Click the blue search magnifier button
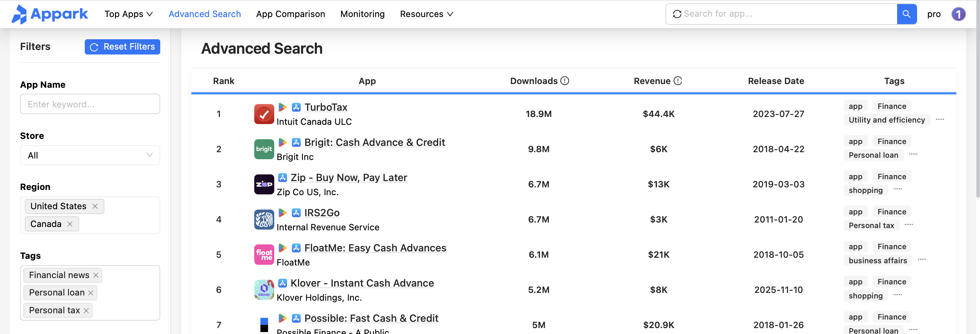980x334 pixels. [x=906, y=14]
